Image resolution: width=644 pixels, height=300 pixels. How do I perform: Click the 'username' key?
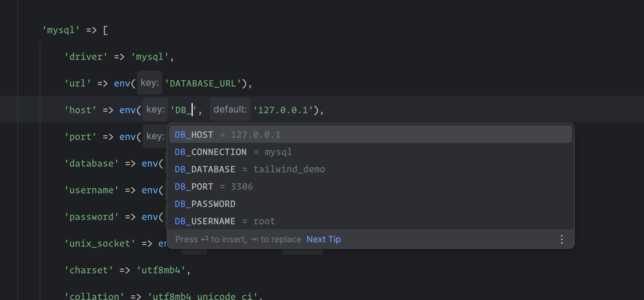click(x=92, y=190)
